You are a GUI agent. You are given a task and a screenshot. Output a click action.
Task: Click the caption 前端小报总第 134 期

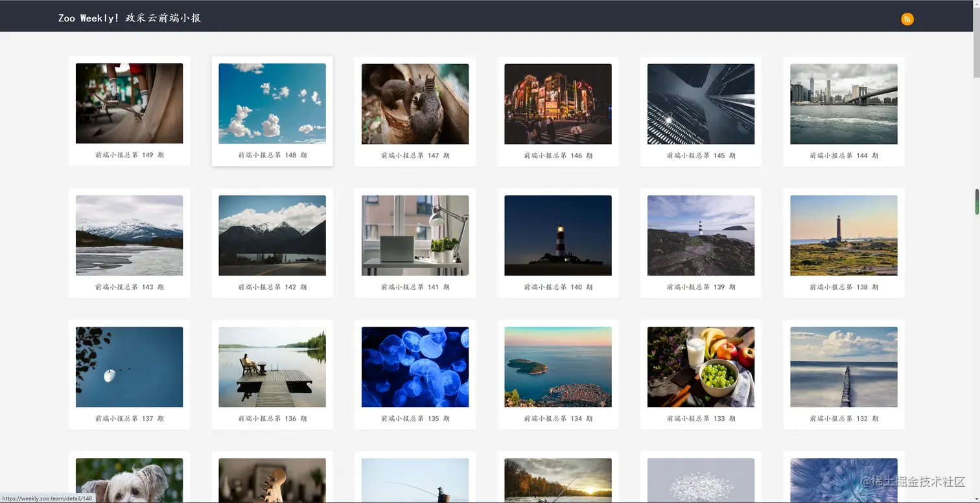point(558,419)
